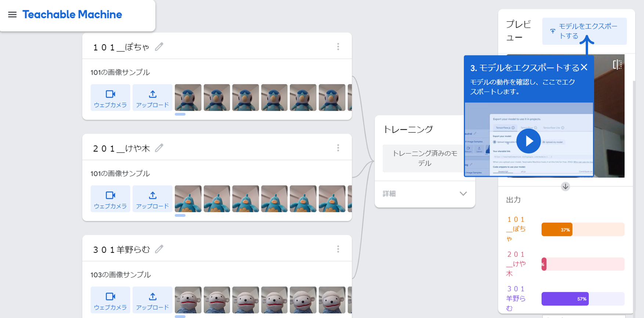
Task: Click the 出力 heading
Action: pos(513,200)
